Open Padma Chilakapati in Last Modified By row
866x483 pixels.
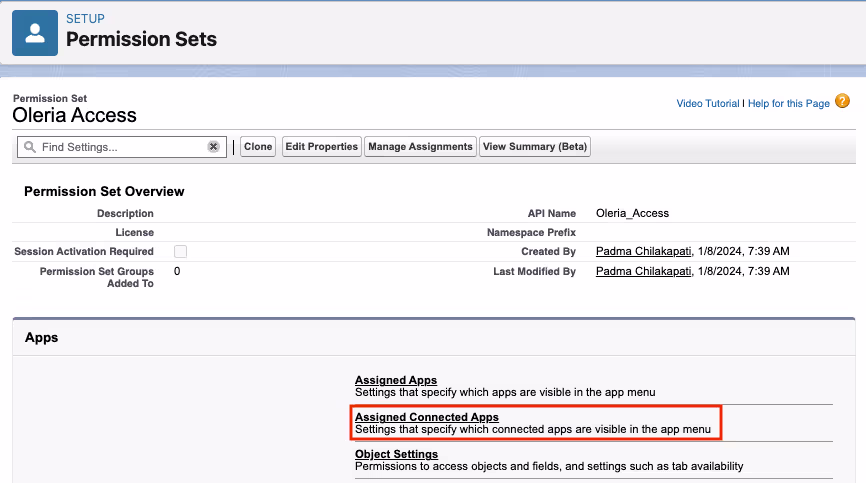click(643, 271)
